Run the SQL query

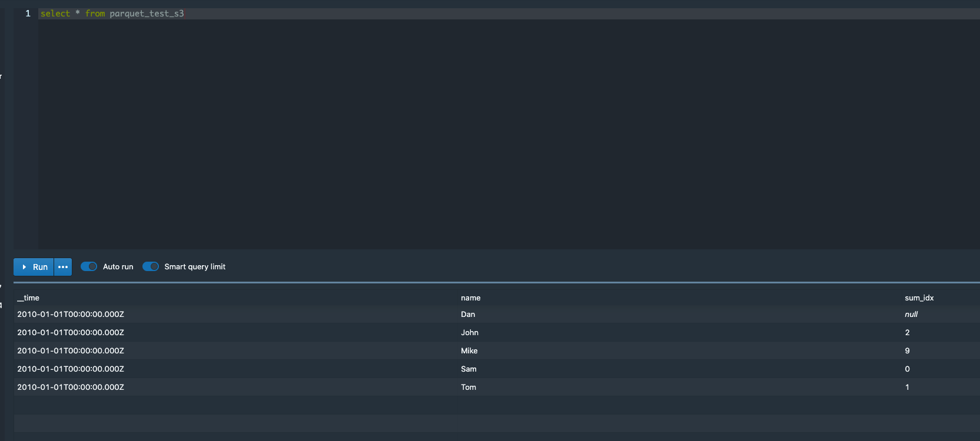(x=34, y=267)
